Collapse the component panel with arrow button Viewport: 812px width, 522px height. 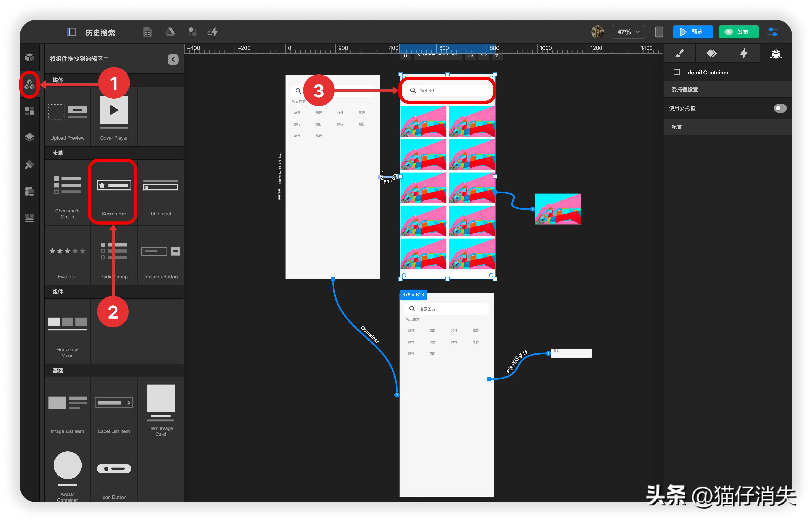[173, 59]
